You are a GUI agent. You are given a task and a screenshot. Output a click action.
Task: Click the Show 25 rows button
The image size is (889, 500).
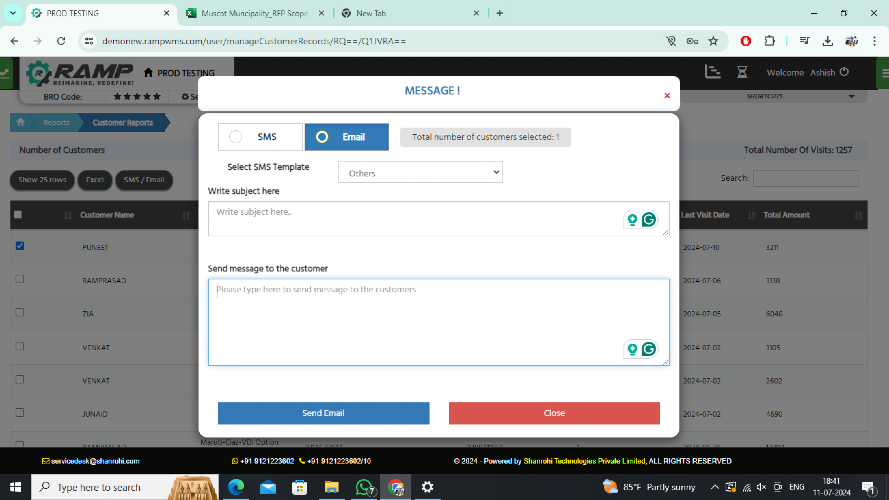coord(42,180)
